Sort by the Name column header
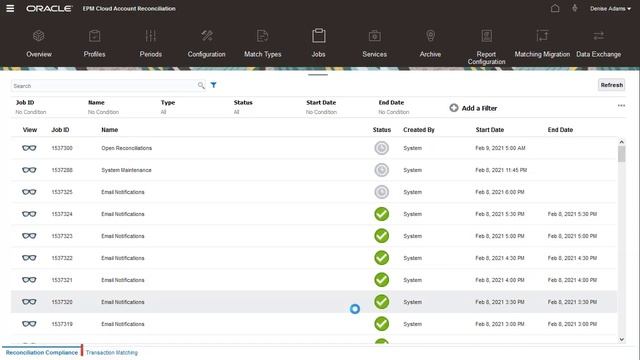The height and width of the screenshot is (360, 640). tap(109, 130)
